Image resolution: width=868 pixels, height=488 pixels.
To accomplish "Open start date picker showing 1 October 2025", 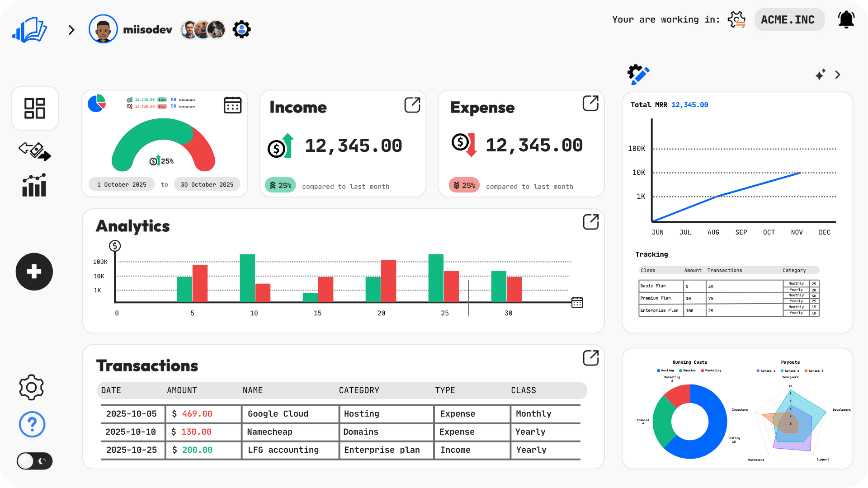I will click(x=121, y=184).
